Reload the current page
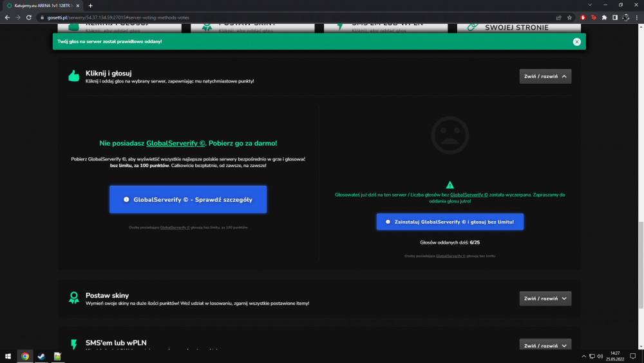Viewport: 644px width, 363px height. click(29, 17)
